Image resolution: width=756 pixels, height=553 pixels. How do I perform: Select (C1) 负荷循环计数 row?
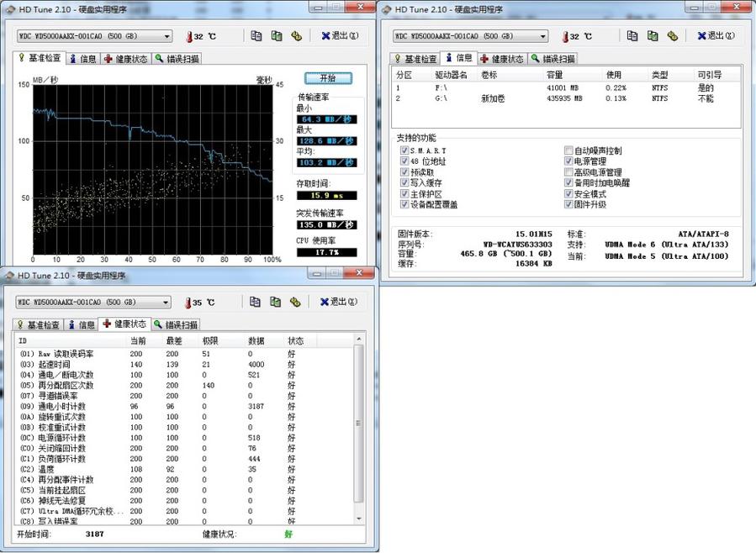[185, 459]
